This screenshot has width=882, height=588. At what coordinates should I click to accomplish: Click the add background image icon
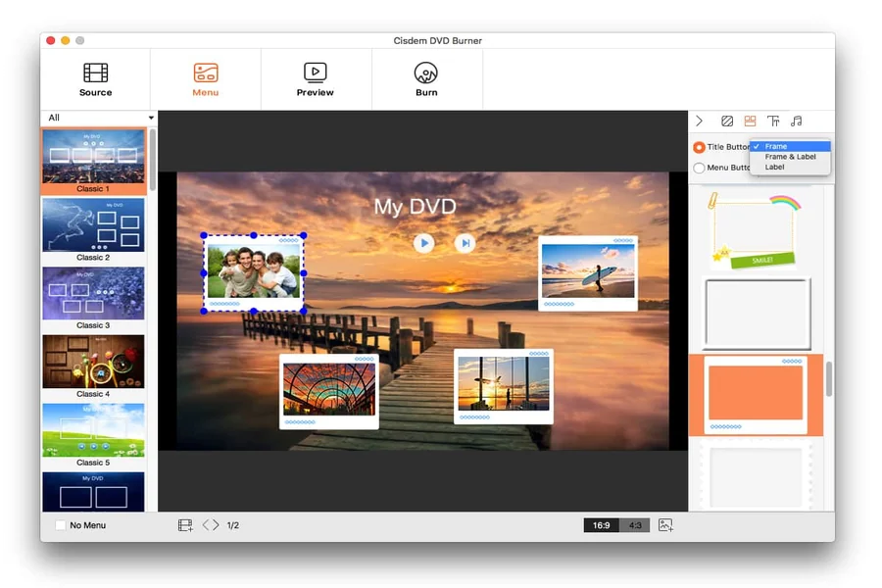point(665,524)
